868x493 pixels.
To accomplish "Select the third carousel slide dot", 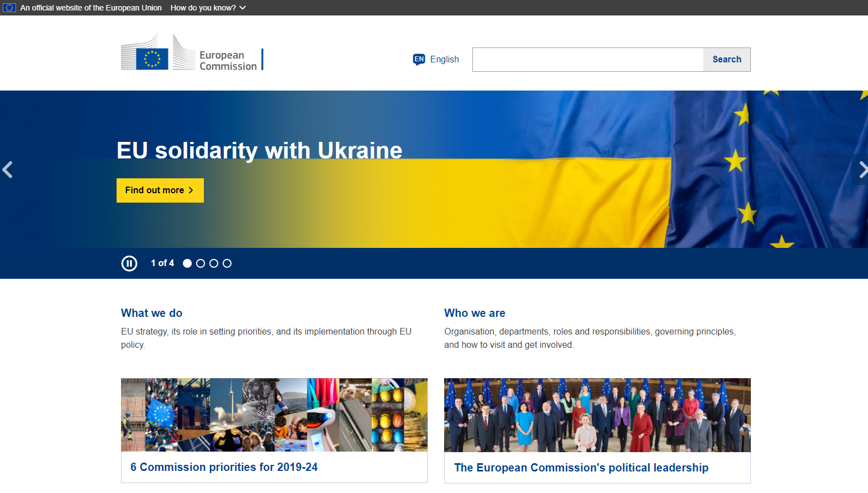I will (x=214, y=263).
